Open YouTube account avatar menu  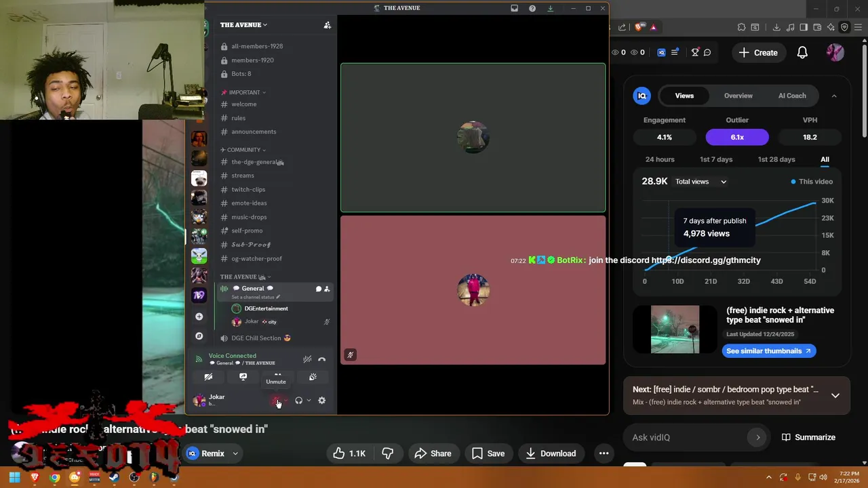(835, 52)
